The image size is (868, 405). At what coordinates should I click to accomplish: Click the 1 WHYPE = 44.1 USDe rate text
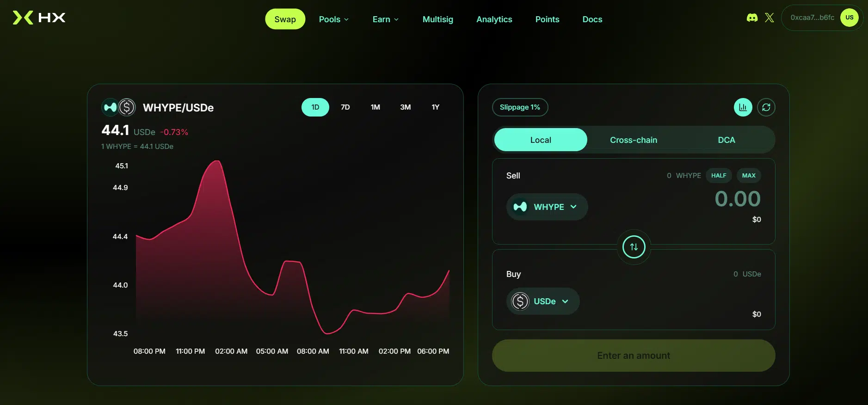pos(137,147)
